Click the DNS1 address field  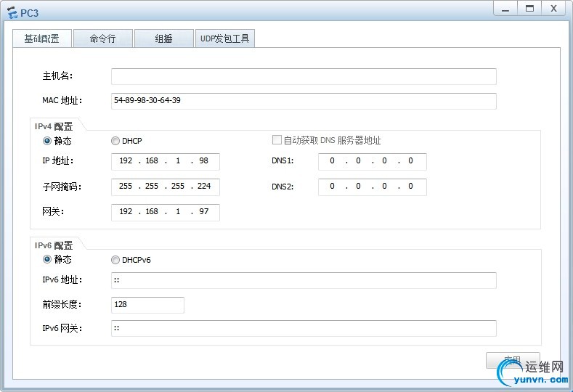[x=372, y=161]
